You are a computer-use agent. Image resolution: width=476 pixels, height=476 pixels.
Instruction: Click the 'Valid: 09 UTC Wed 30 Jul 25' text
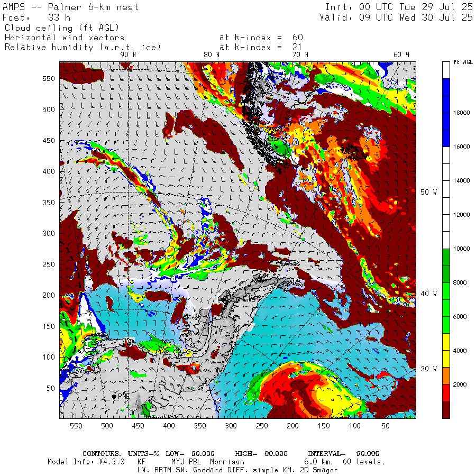[x=396, y=17]
